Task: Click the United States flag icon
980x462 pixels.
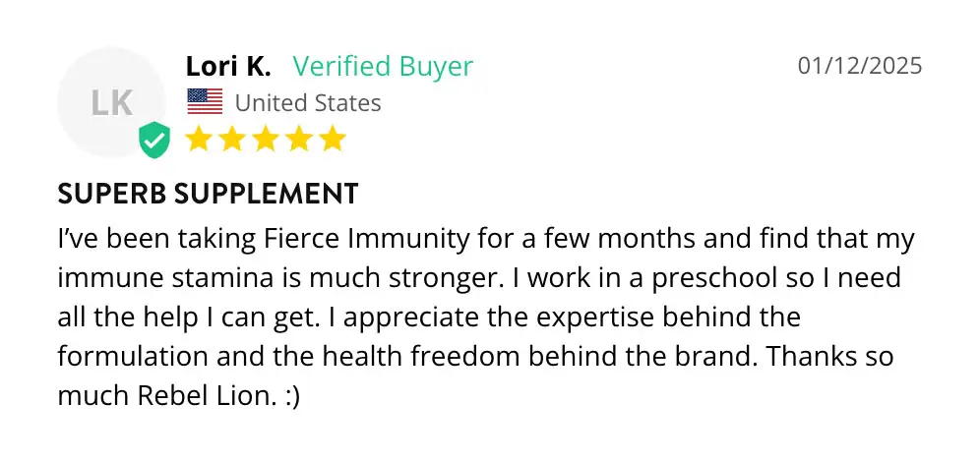Action: pos(205,101)
